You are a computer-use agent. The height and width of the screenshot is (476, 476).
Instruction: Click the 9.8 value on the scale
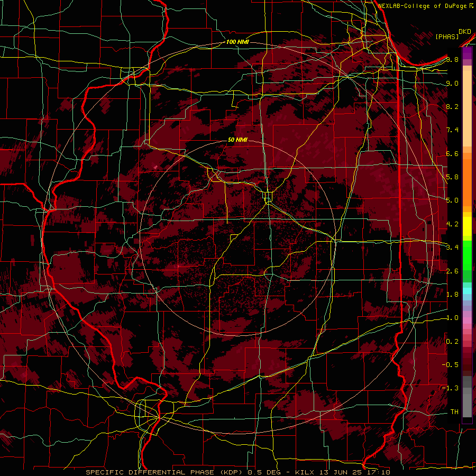coord(452,59)
